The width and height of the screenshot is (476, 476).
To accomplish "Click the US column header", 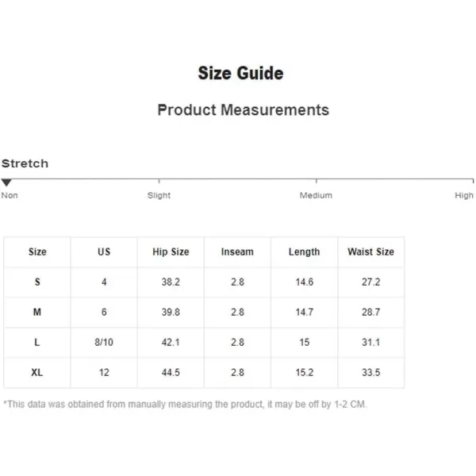I will click(104, 251).
